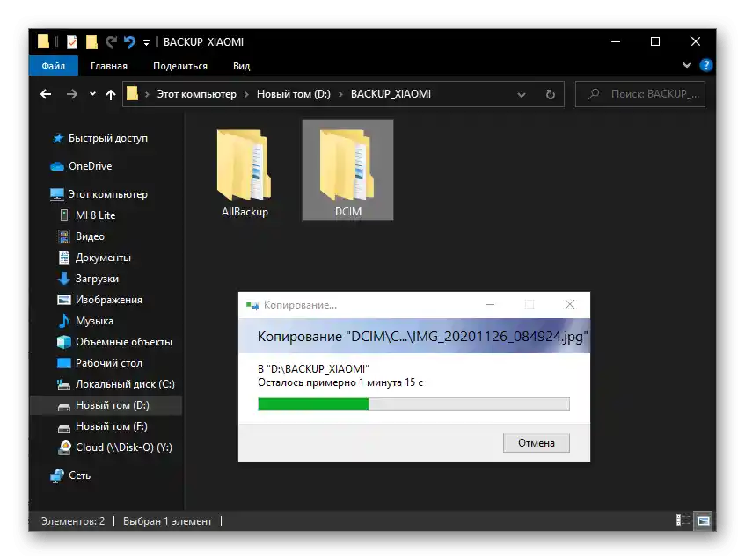
Task: Click the Изображения picture icon
Action: coord(63,300)
